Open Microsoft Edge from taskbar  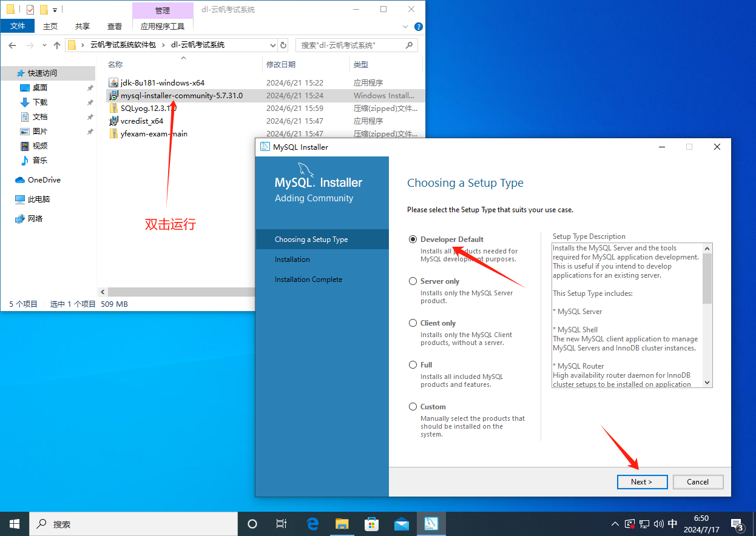(312, 524)
